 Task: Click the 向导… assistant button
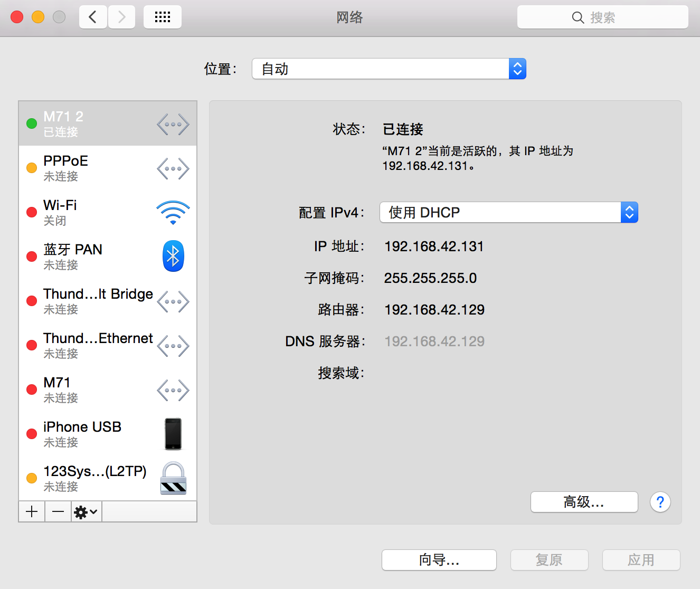439,560
